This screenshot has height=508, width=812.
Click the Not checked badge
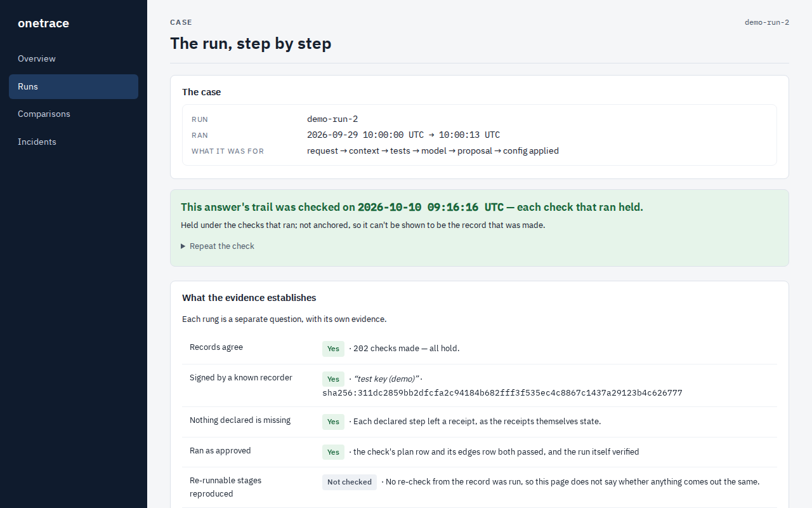click(x=350, y=482)
